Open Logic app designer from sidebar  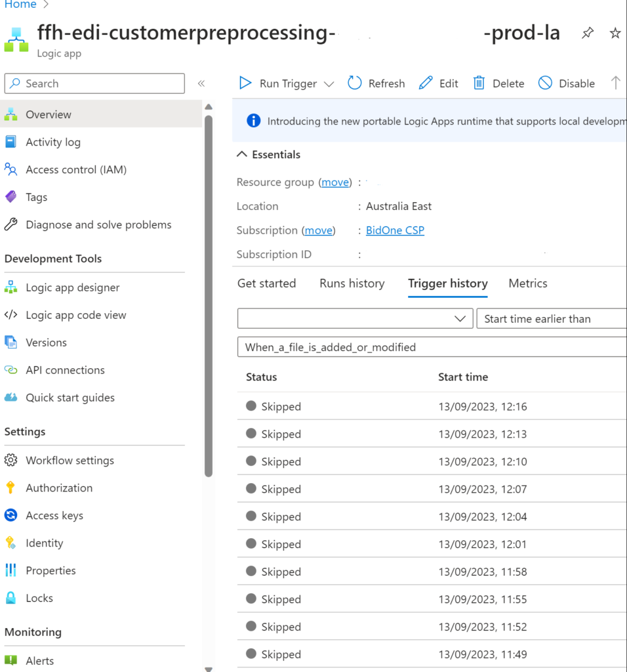pyautogui.click(x=72, y=287)
